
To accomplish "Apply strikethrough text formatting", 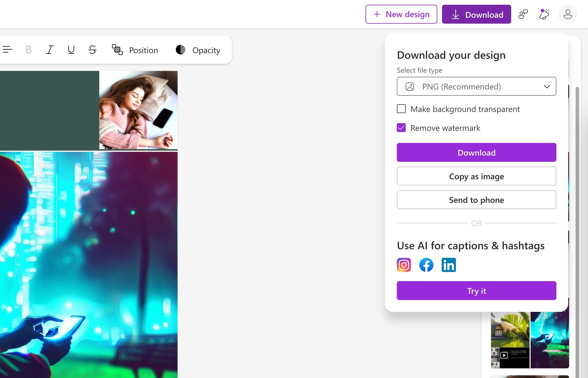I will tap(92, 50).
